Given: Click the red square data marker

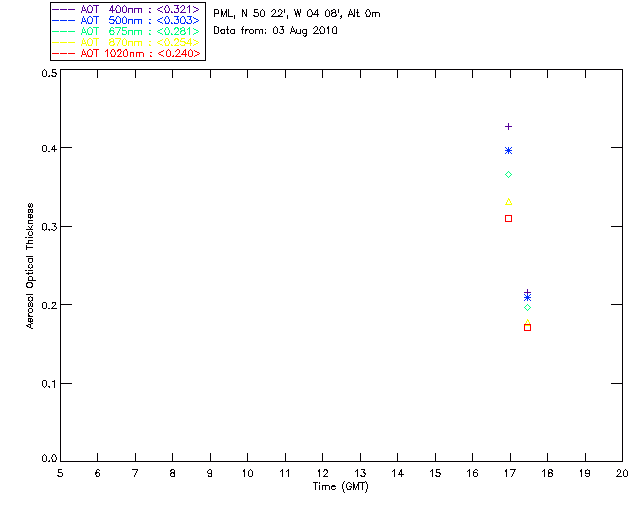Looking at the screenshot, I should (527, 327).
